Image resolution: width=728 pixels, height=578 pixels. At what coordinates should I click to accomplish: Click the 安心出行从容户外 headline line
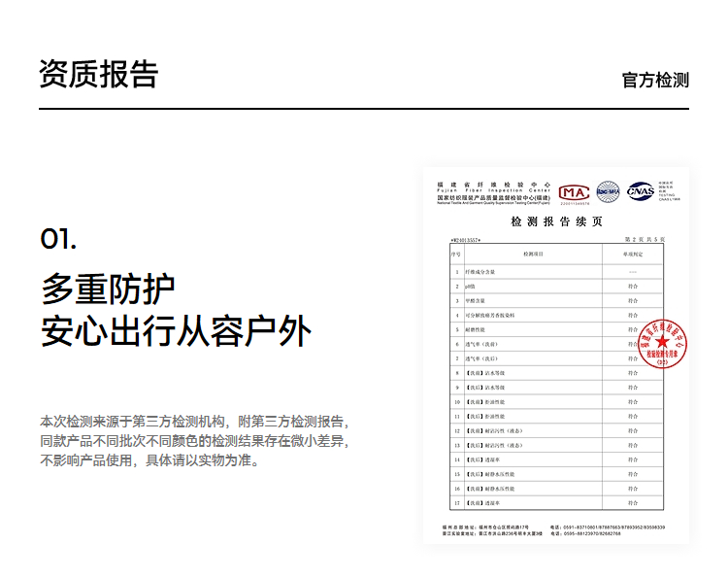(x=176, y=331)
